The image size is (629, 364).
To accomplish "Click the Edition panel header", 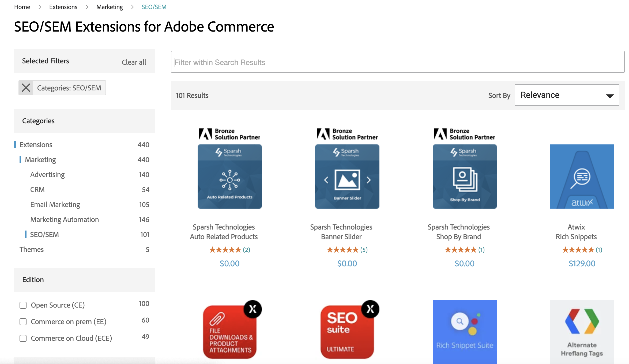I will click(x=84, y=280).
